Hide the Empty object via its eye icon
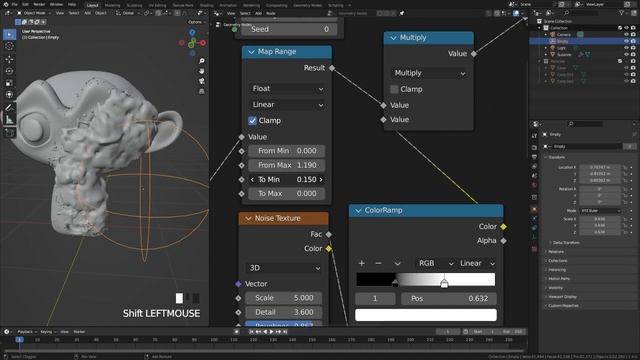This screenshot has width=640, height=360. pyautogui.click(x=626, y=41)
